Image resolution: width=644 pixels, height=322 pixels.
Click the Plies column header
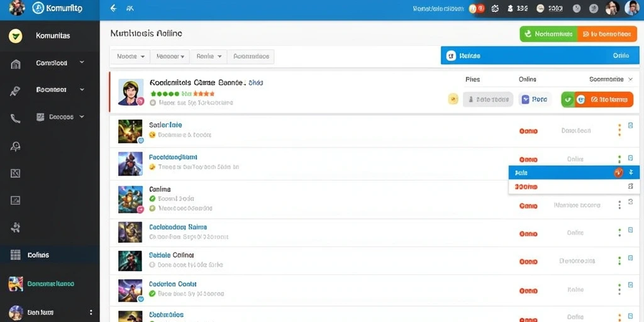point(472,79)
